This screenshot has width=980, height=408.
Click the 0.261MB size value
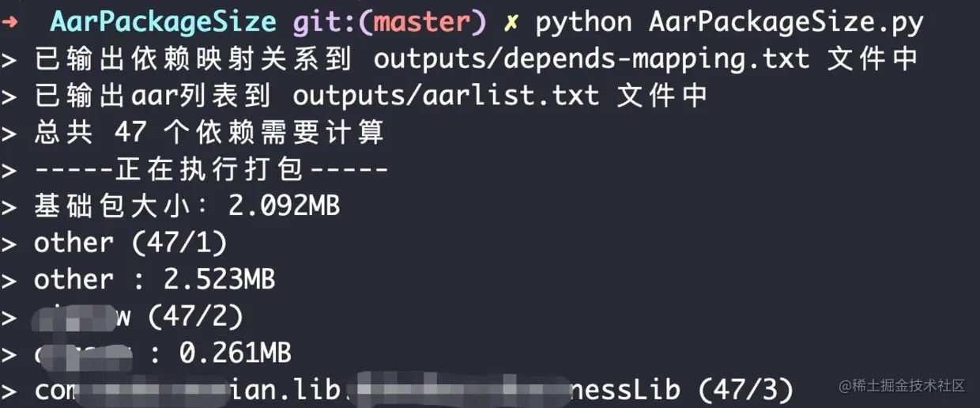click(235, 353)
